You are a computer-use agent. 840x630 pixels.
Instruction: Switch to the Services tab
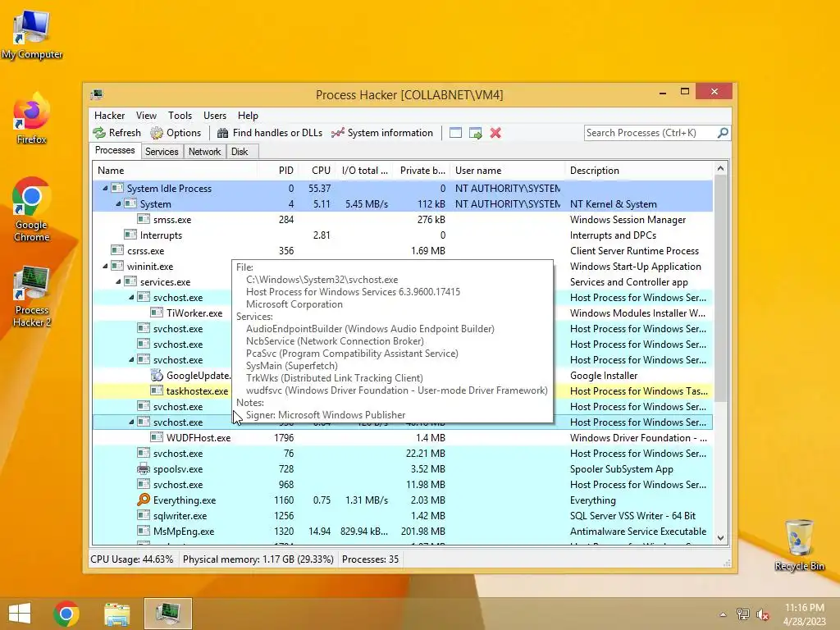[x=162, y=152]
